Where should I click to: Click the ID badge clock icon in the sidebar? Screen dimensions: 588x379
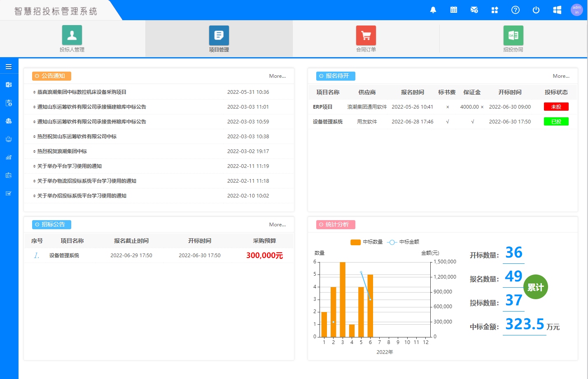[x=9, y=175]
